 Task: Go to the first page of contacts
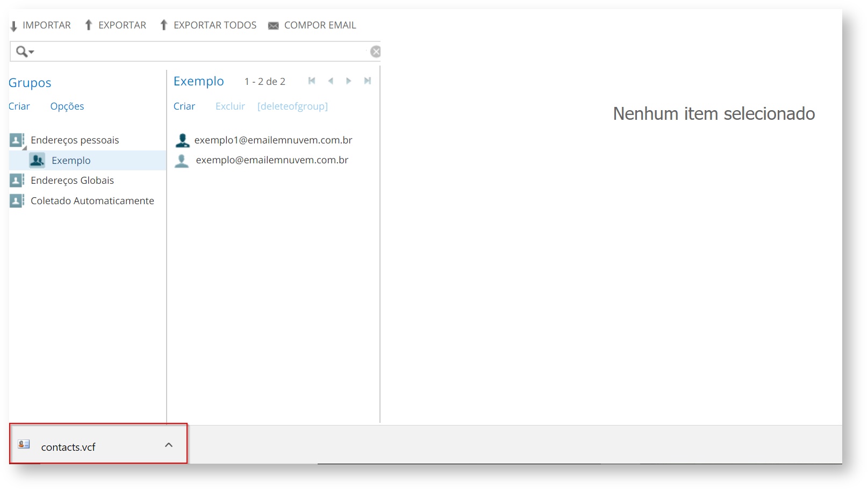point(312,81)
